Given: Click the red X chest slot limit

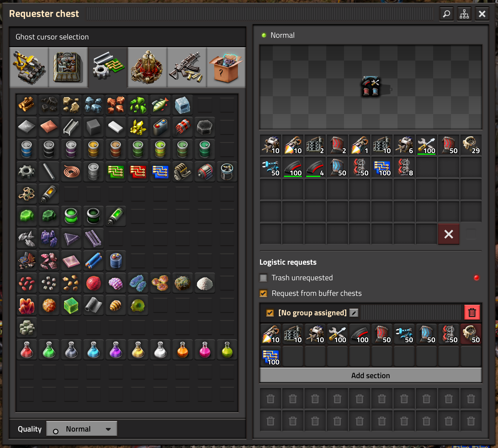Looking at the screenshot, I should (449, 234).
